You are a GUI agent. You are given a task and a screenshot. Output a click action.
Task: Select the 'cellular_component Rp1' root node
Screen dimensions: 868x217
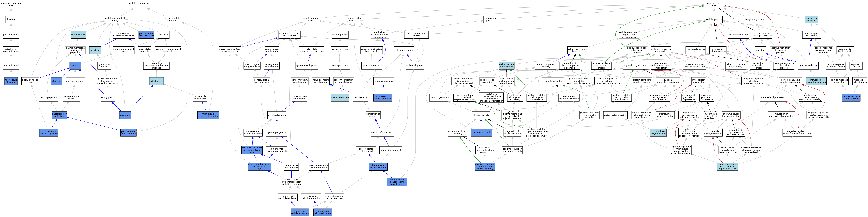(x=139, y=4)
